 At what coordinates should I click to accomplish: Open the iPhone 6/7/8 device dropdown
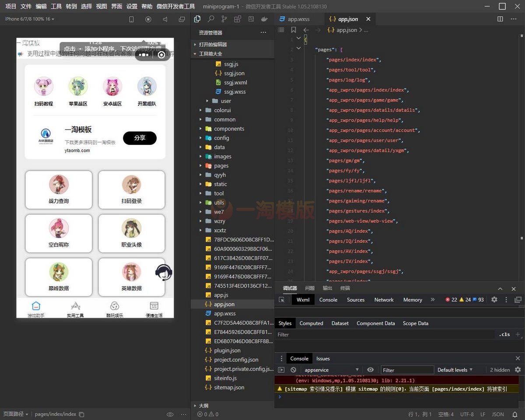[x=29, y=19]
